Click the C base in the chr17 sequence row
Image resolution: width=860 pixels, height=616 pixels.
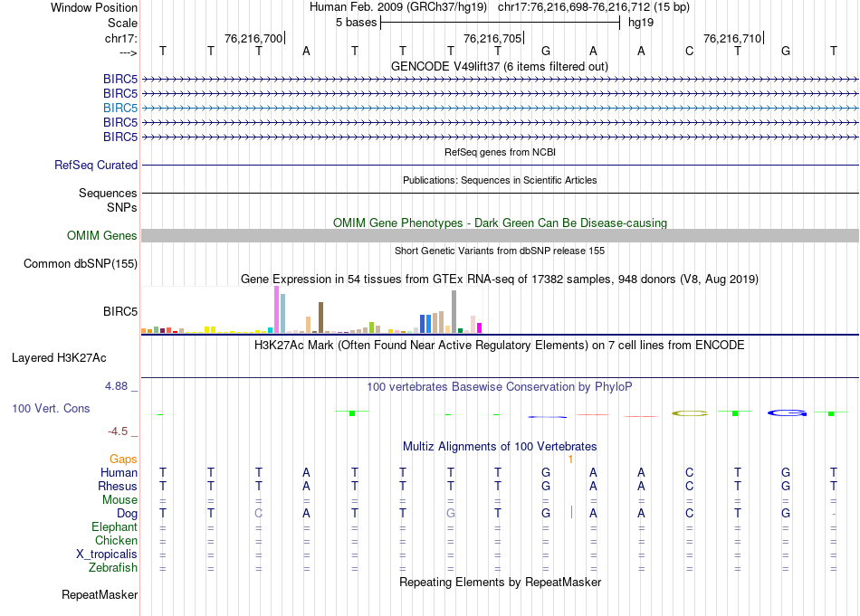pyautogui.click(x=690, y=51)
